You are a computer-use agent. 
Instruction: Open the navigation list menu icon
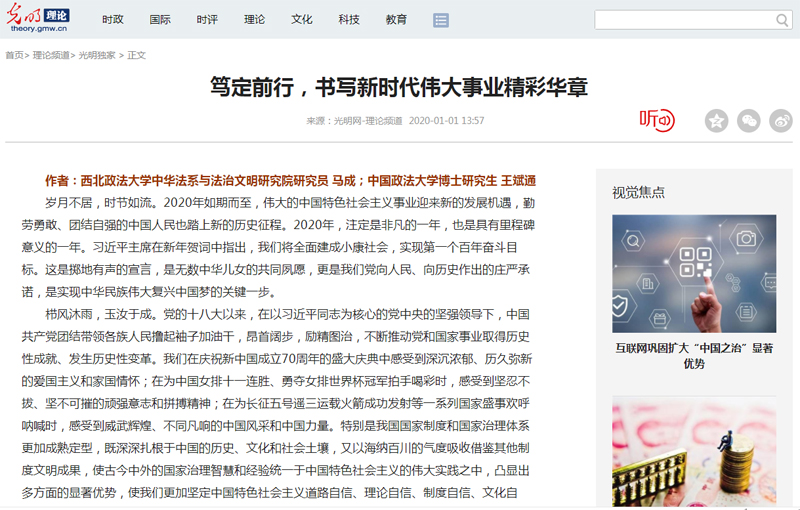[x=441, y=20]
